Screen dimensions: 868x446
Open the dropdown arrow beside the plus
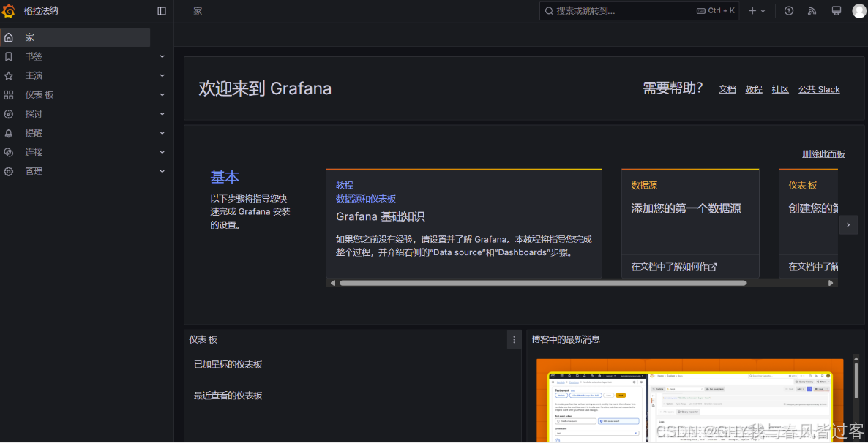tap(763, 11)
